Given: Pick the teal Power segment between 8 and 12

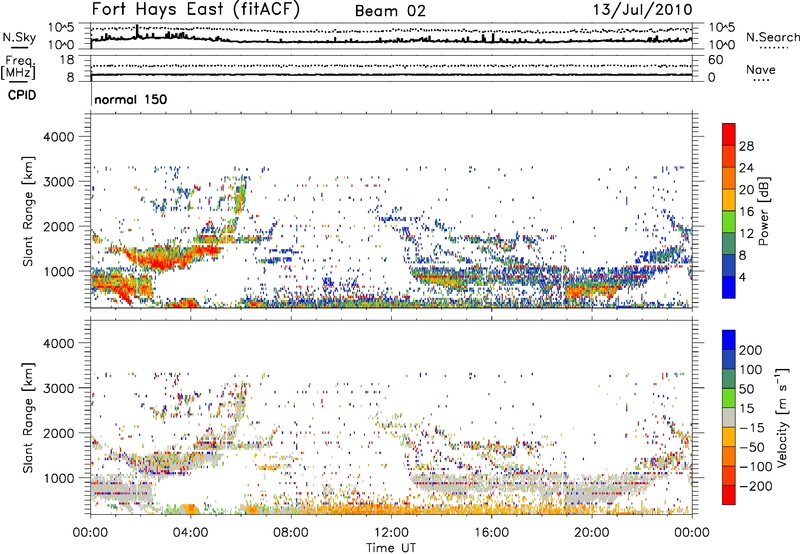Looking at the screenshot, I should [729, 244].
